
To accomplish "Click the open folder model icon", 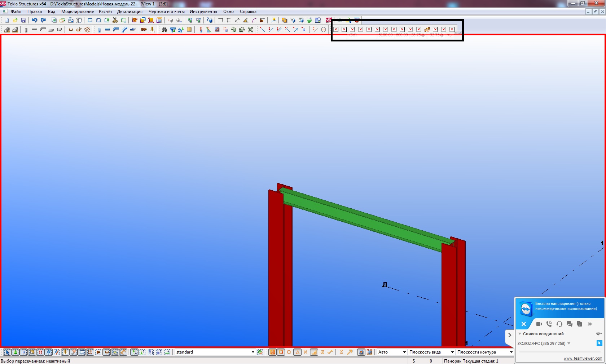I will click(x=15, y=21).
